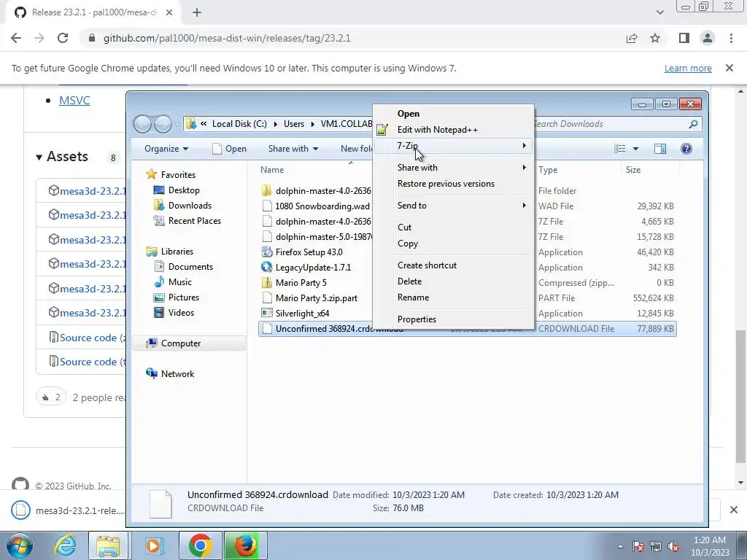747x560 pixels.
Task: Open Properties from the context menu
Action: click(453, 319)
